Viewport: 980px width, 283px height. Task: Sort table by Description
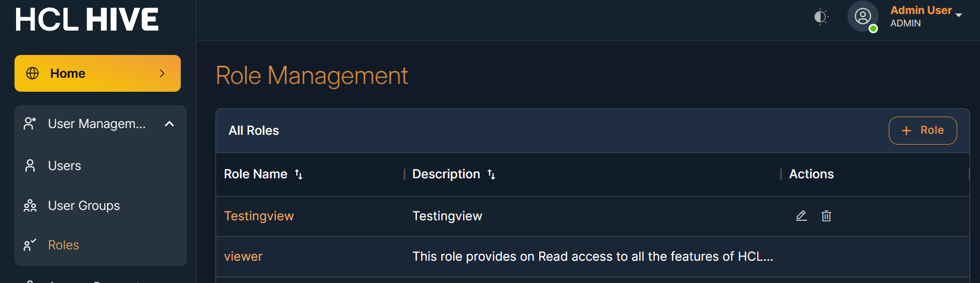pos(492,175)
